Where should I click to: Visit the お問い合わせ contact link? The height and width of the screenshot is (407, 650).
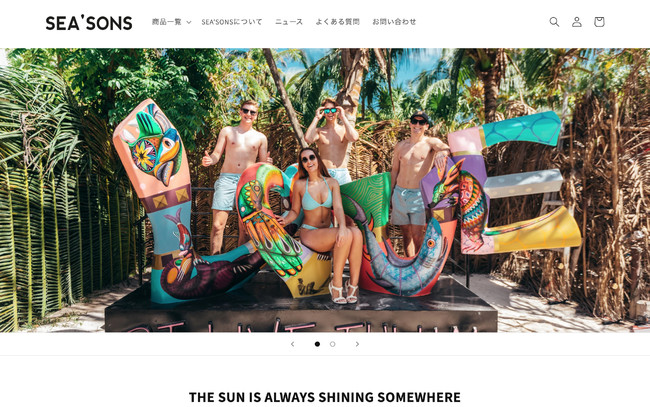(394, 22)
